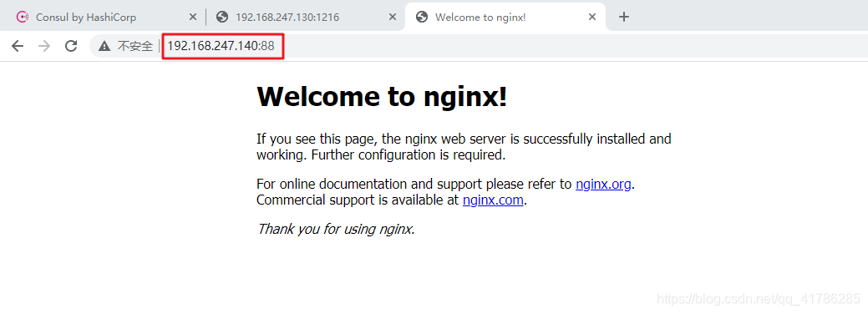868x314 pixels.
Task: Click the 'Thank you for using nginx.' text
Action: tap(336, 229)
